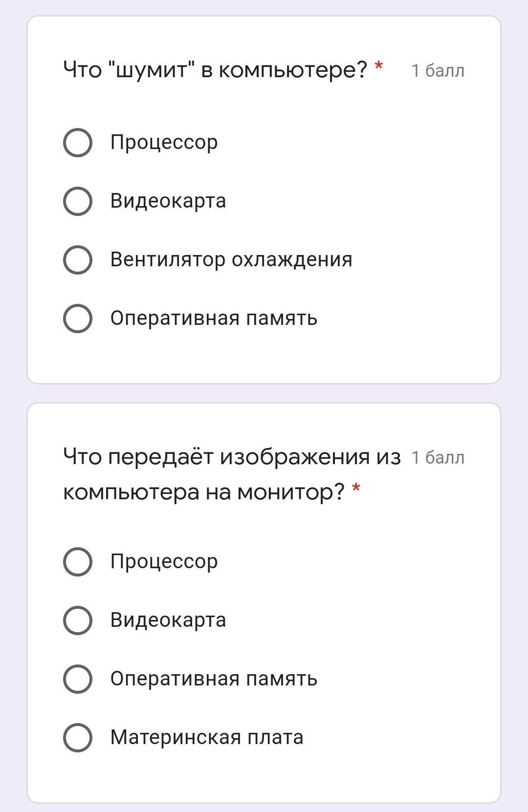The height and width of the screenshot is (812, 528).
Task: Select Видеокарта radio in the monitor question
Action: tap(78, 620)
